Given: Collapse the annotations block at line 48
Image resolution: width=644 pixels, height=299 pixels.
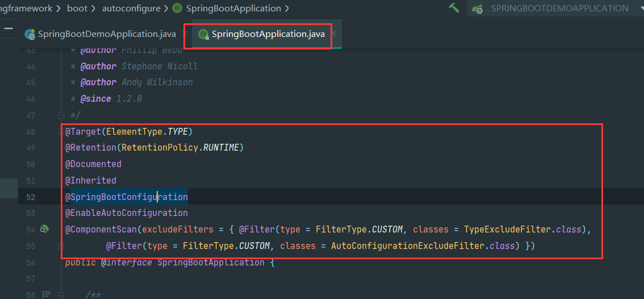Looking at the screenshot, I should pos(61,132).
